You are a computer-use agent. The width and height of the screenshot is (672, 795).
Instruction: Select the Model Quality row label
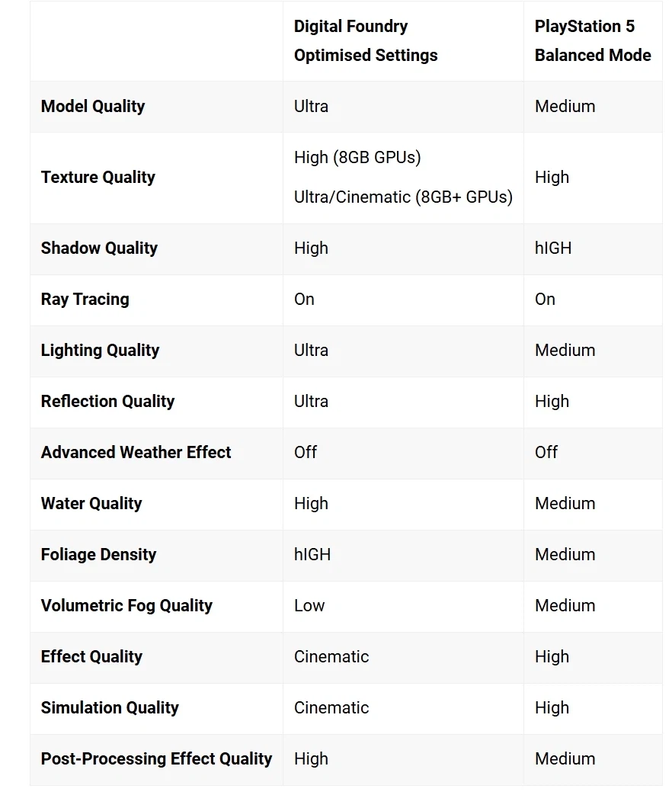(x=93, y=107)
